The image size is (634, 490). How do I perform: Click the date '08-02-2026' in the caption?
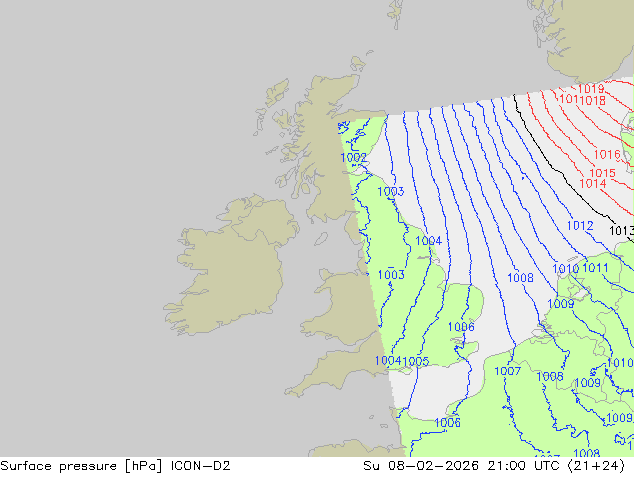[433, 466]
